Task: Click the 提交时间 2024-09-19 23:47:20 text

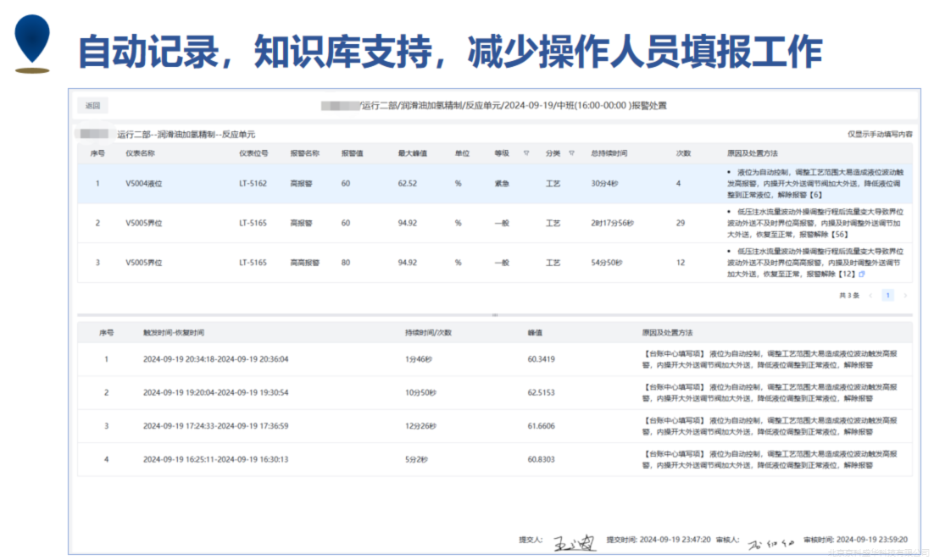Action: 659,540
